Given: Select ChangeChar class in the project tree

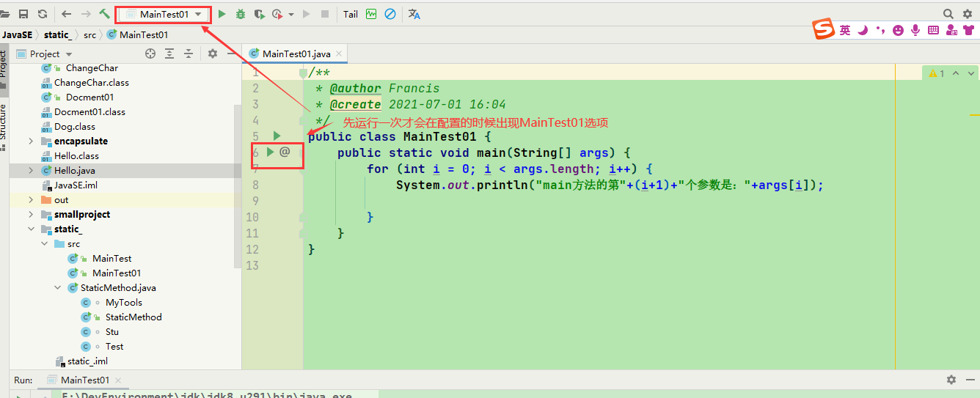Looking at the screenshot, I should [x=92, y=68].
